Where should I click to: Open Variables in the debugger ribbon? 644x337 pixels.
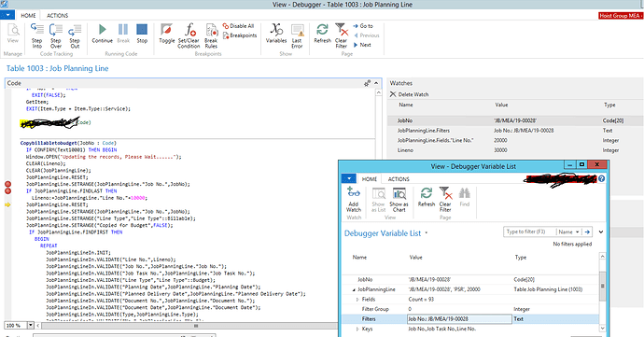[276, 33]
